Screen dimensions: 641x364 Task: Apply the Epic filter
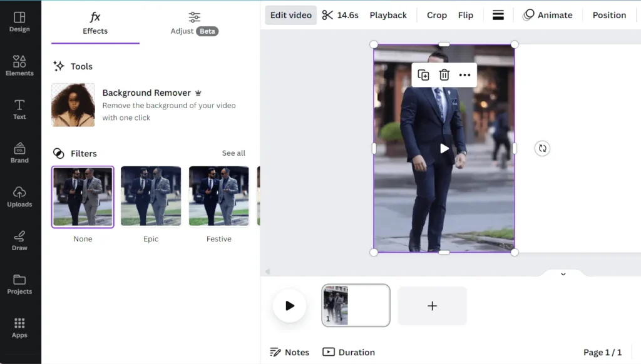[x=151, y=196]
